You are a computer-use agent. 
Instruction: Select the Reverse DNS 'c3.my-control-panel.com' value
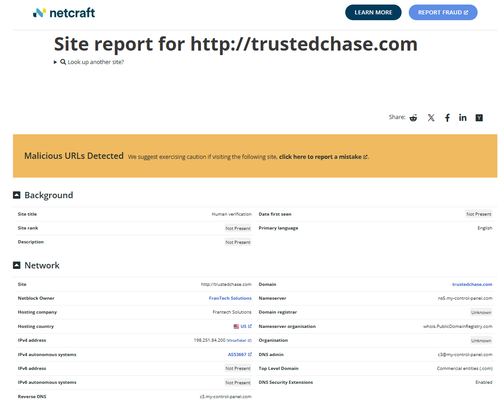coord(226,397)
